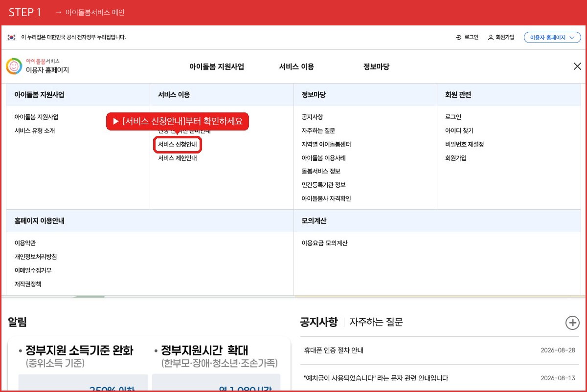
Task: Click the 2026-08-28 notice date
Action: [x=558, y=350]
